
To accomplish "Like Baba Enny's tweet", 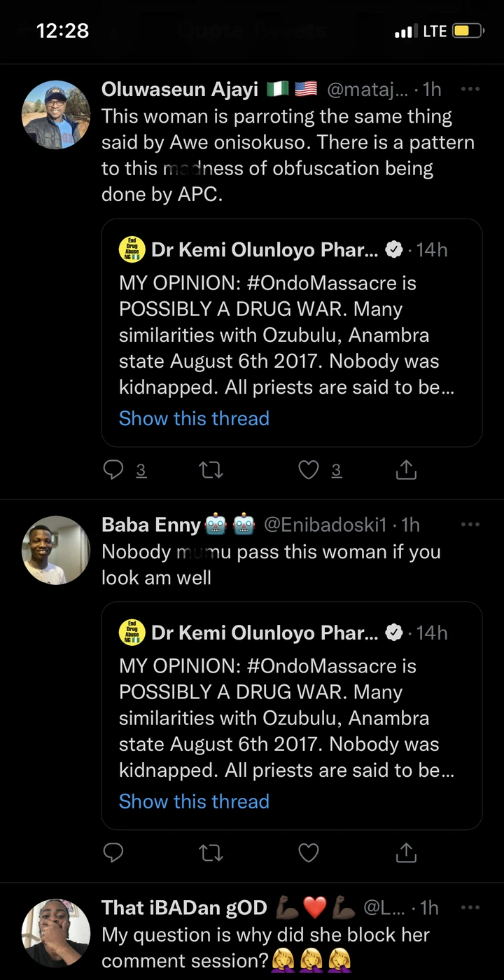I will 309,853.
